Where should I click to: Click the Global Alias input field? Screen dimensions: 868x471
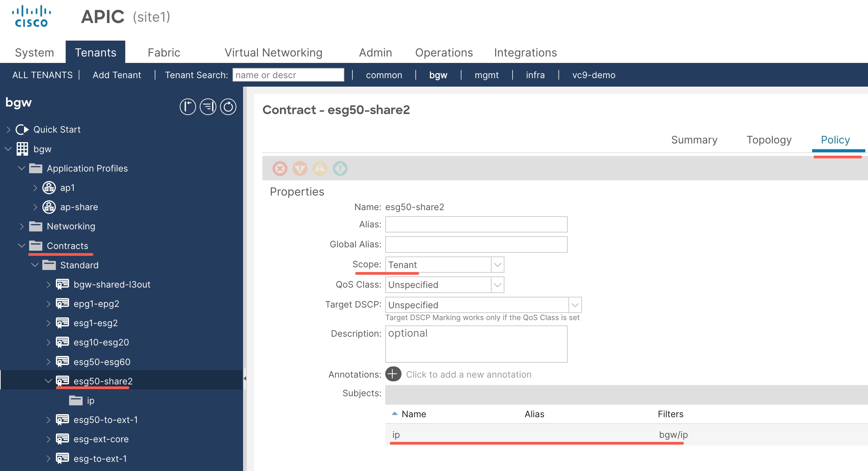point(476,244)
